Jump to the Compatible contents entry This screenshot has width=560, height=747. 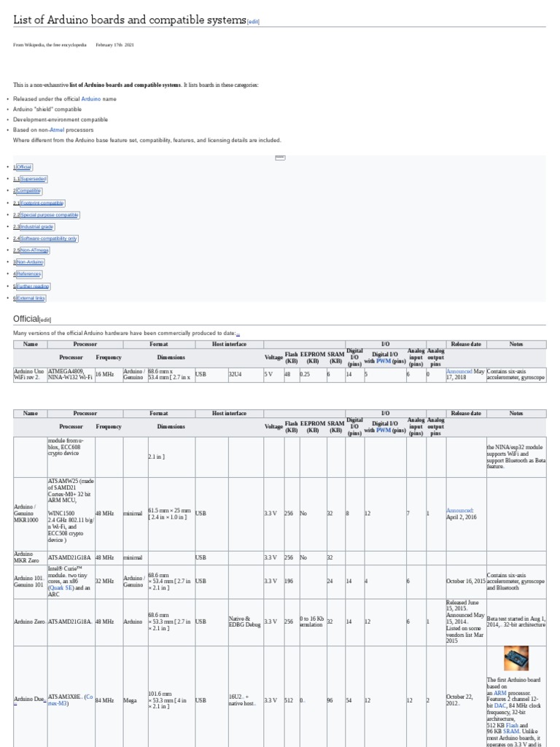tap(28, 191)
